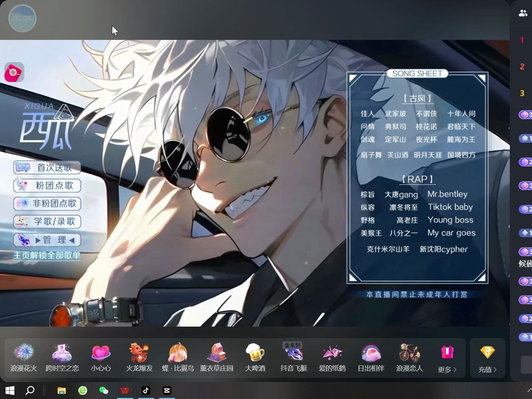The height and width of the screenshot is (399, 532).
Task: Choose the 抖音飞艇 airship gift
Action: point(294,357)
